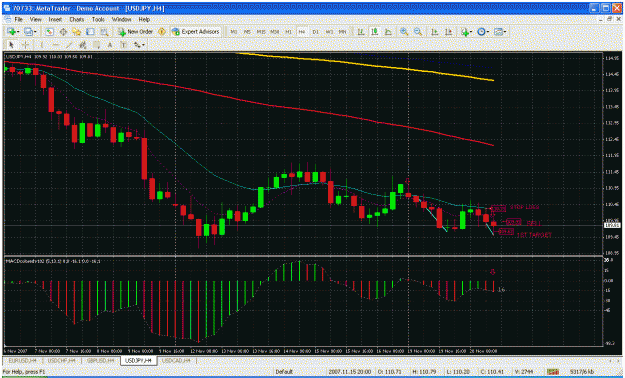The image size is (625, 378).
Task: Click the Templates icon
Action: pos(498,32)
